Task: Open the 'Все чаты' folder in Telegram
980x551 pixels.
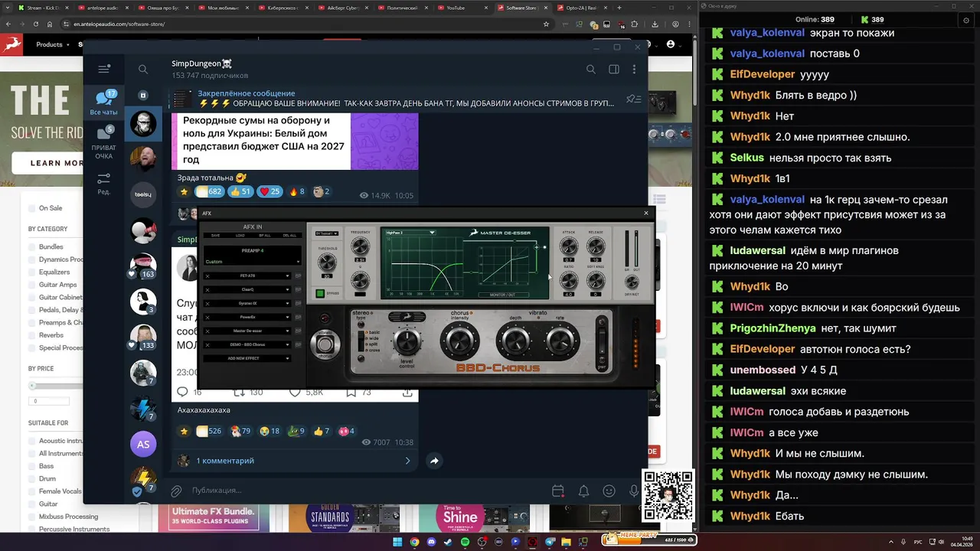Action: (x=104, y=103)
